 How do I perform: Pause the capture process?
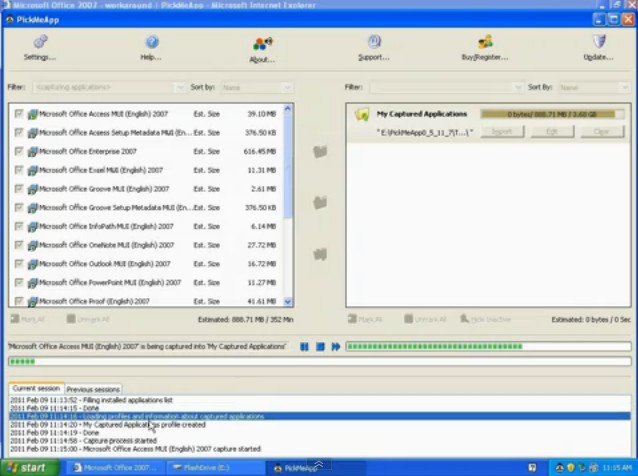click(304, 347)
